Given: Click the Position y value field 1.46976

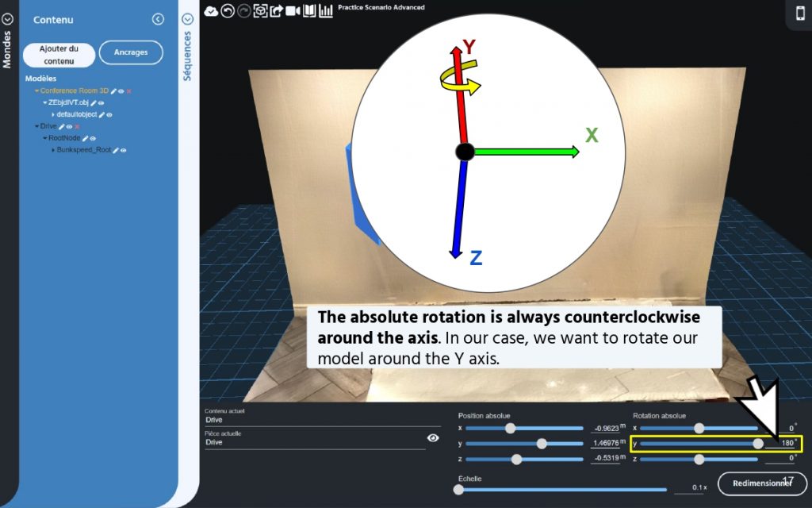Looking at the screenshot, I should [605, 443].
